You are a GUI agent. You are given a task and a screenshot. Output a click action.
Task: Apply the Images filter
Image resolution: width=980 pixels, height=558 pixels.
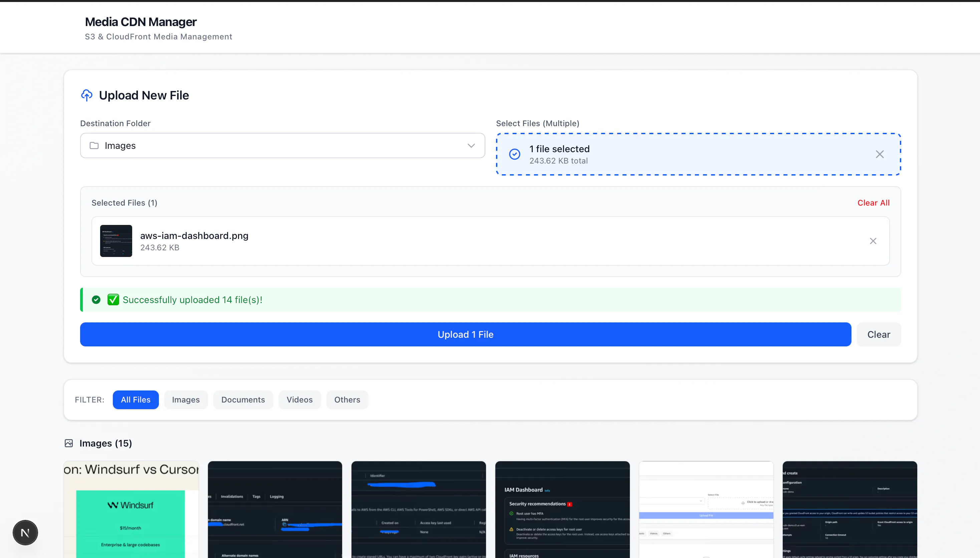tap(186, 399)
